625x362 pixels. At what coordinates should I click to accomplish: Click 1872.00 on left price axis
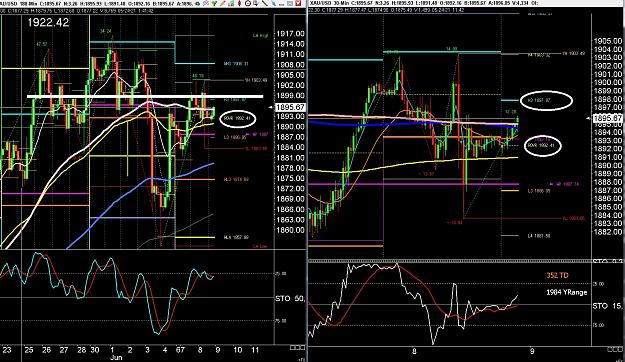tap(291, 189)
